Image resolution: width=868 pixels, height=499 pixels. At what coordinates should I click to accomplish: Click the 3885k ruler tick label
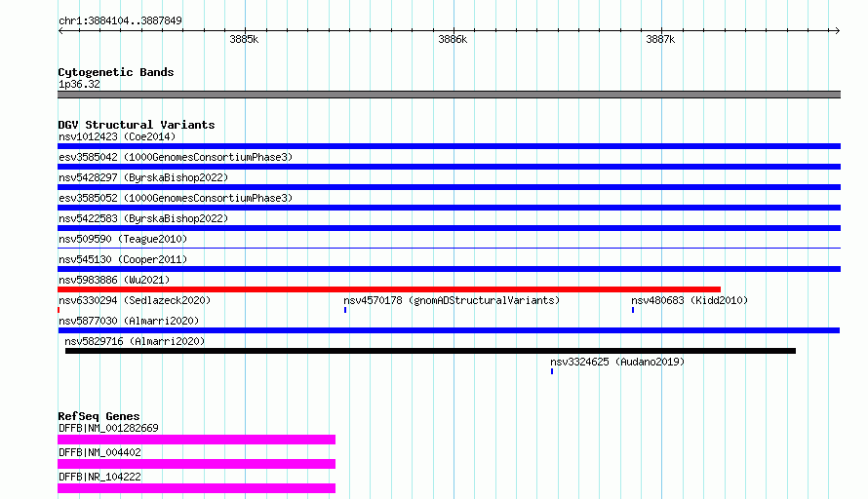244,39
